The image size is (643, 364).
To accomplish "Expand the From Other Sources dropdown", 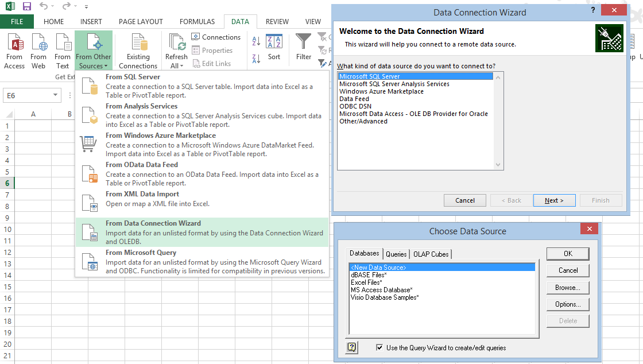I will coord(94,51).
